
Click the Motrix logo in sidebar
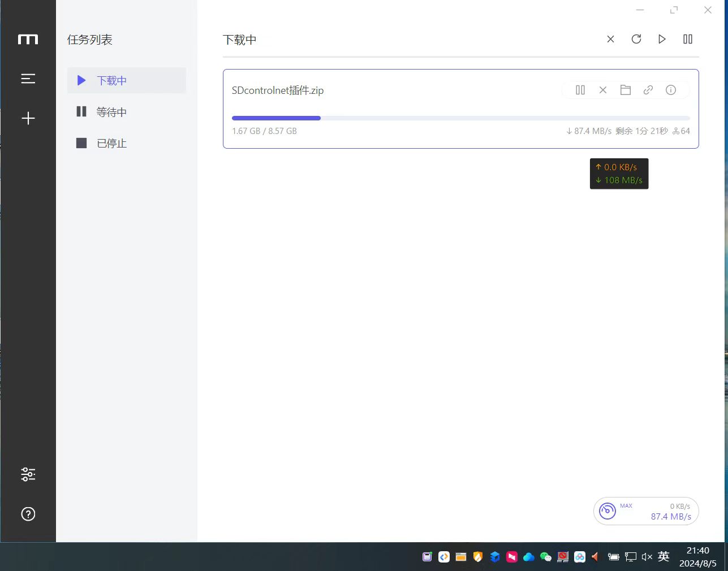[x=28, y=39]
